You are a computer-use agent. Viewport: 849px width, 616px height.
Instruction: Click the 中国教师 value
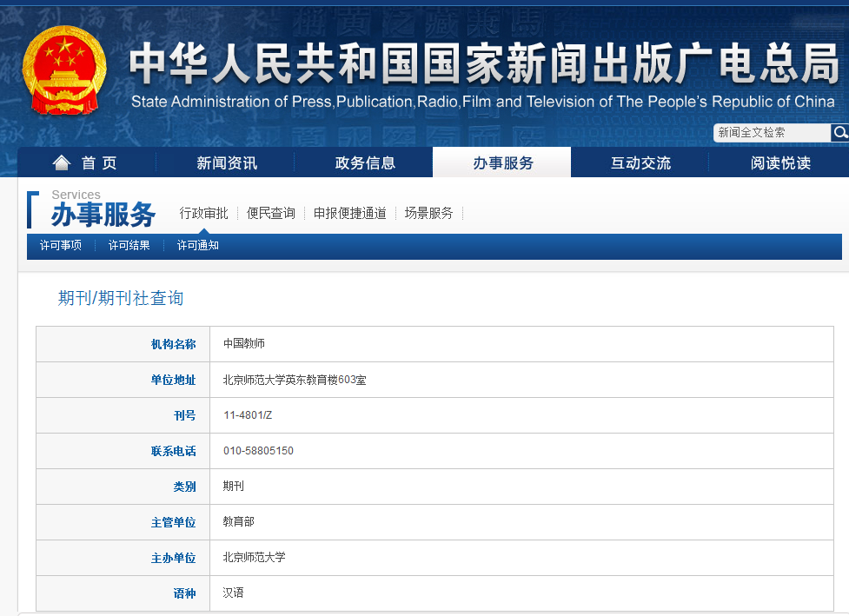[243, 344]
